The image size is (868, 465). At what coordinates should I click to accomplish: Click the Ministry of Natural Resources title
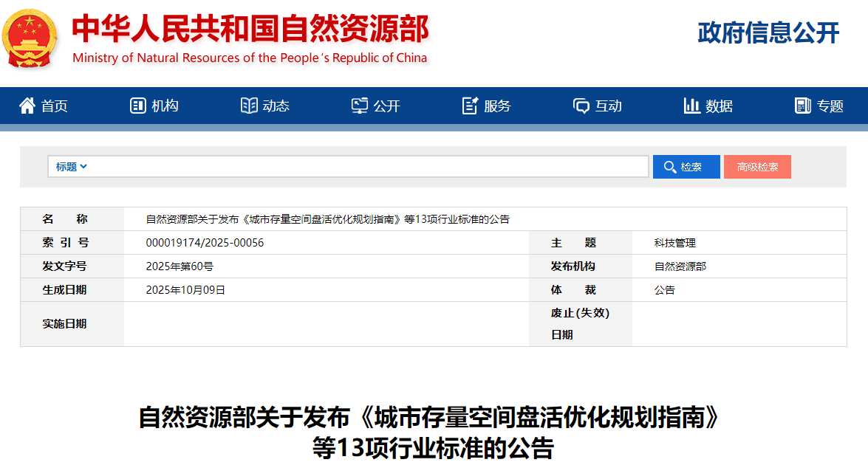[x=250, y=31]
